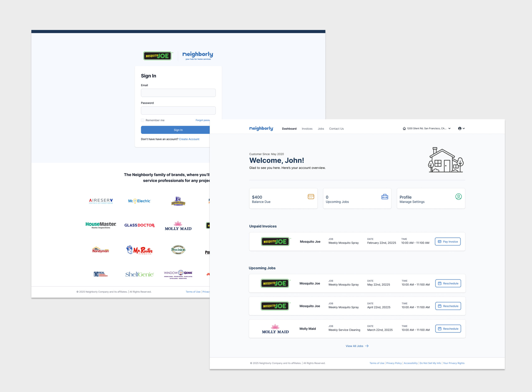Click the Create Account link
The width and height of the screenshot is (532, 392).
pos(189,139)
